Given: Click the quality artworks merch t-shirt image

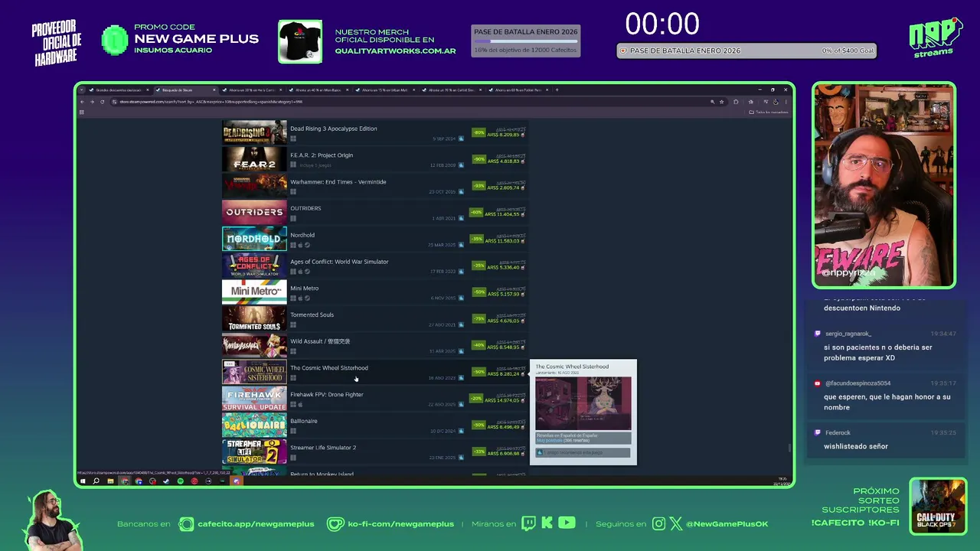Looking at the screenshot, I should point(300,41).
